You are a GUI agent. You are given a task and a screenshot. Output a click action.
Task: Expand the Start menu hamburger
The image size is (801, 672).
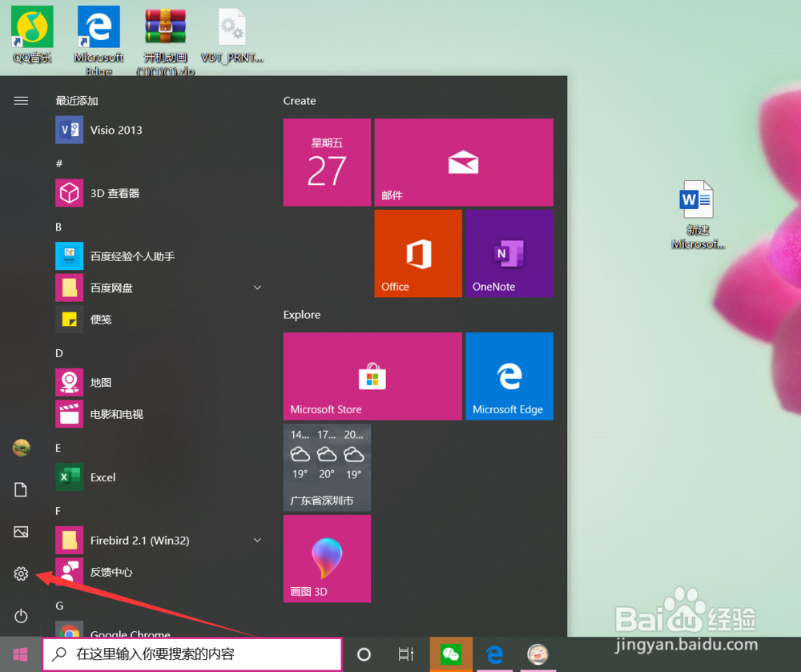click(21, 101)
